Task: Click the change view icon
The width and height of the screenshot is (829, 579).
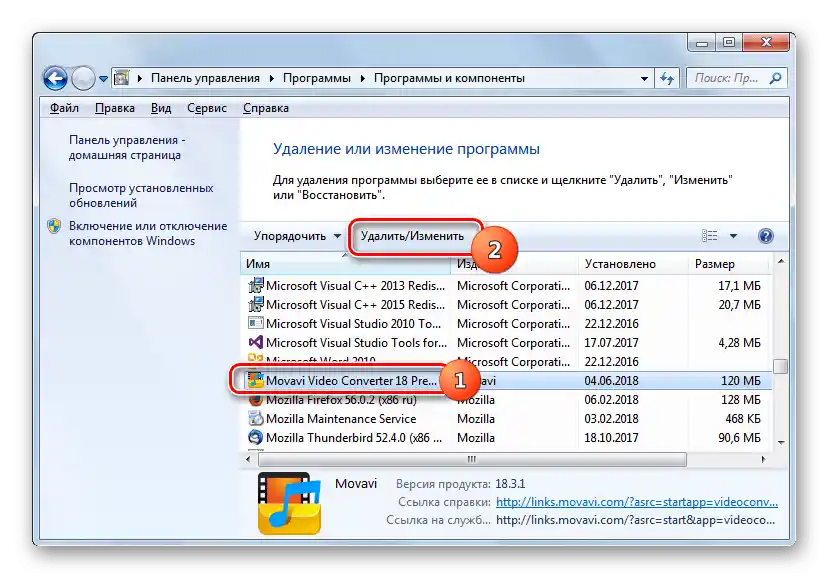Action: (x=710, y=236)
